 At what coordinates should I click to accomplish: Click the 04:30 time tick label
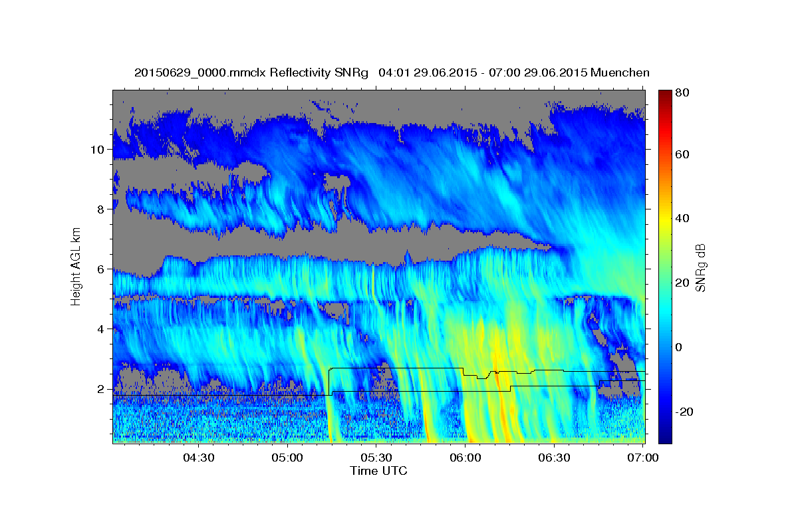(x=198, y=458)
